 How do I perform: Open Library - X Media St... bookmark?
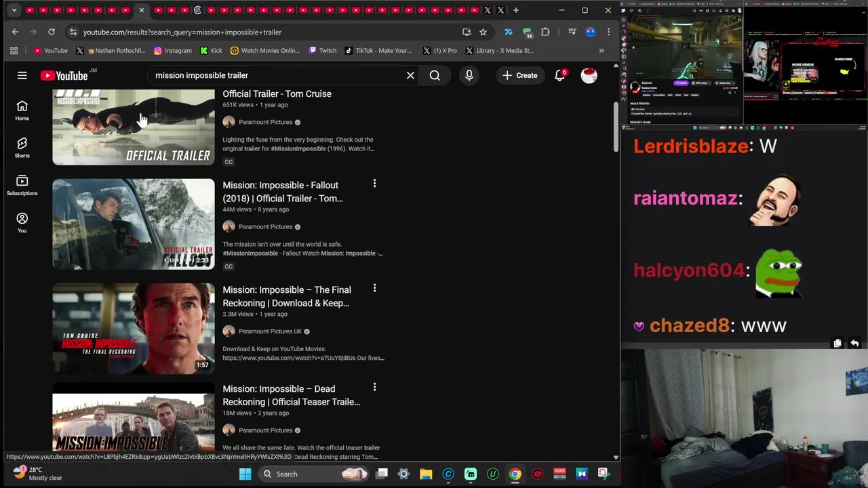tap(499, 50)
